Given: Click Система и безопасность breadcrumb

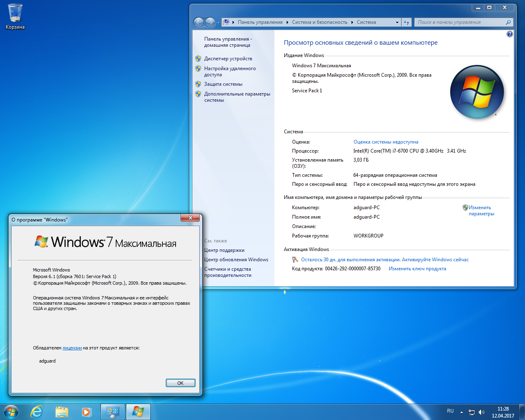Looking at the screenshot, I should point(320,22).
